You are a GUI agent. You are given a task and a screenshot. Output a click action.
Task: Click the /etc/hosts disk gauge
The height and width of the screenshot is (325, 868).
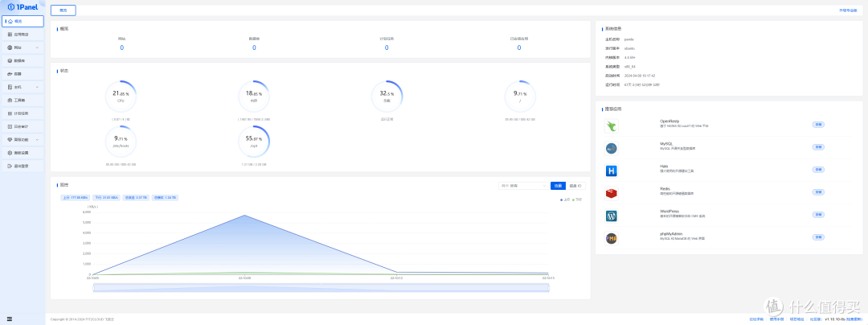tap(121, 142)
